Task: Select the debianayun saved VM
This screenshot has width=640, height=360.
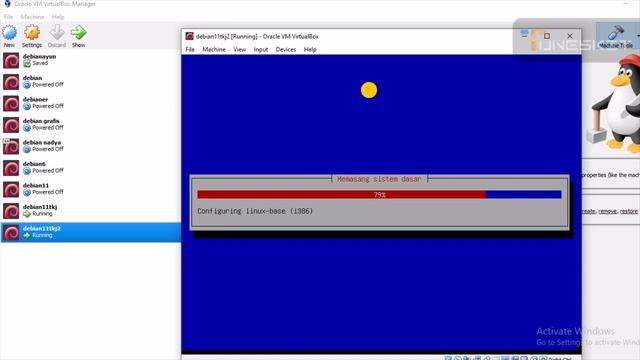Action: 91,60
